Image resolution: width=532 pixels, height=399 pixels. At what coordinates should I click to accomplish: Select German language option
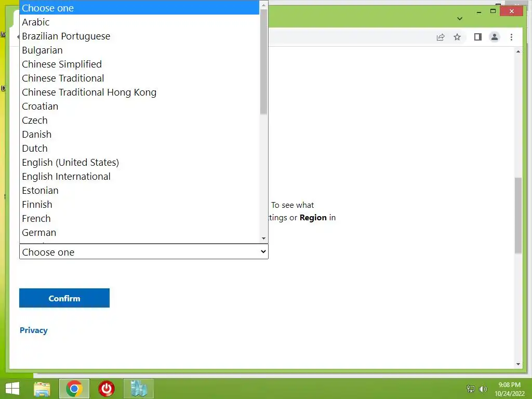(139, 232)
